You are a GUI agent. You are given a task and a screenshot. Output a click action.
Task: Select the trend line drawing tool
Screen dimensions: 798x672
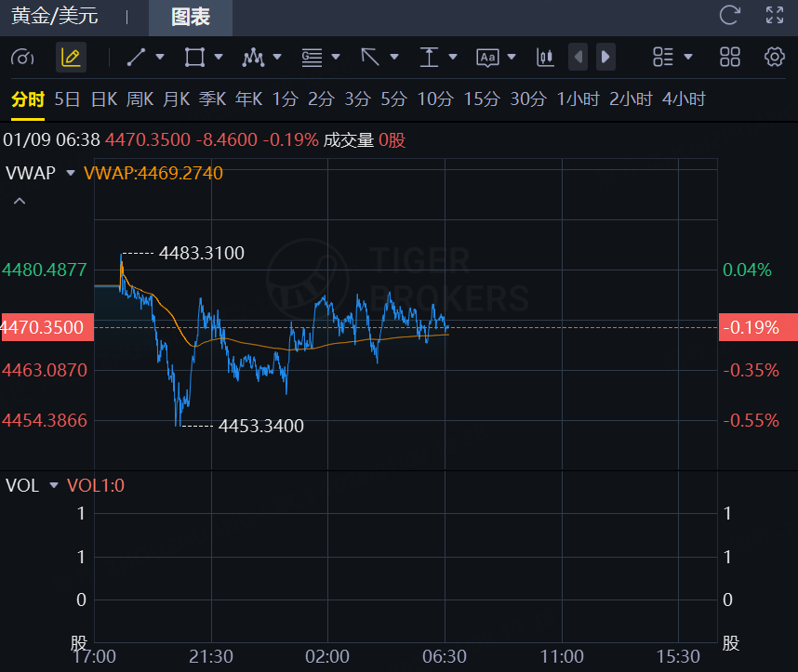coord(137,58)
